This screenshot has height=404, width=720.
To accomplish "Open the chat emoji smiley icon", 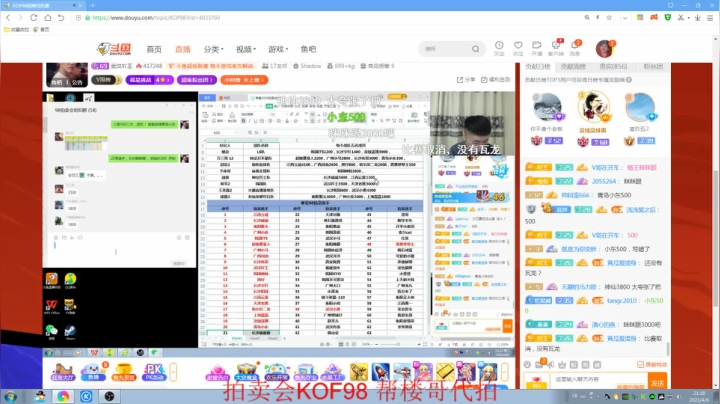I will [528, 365].
